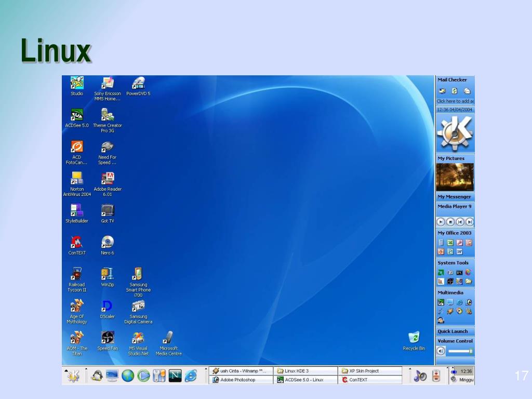Screen dimensions: 532x399
Task: Switch to ACDSee 5.0 - Linux window
Action: [x=305, y=380]
